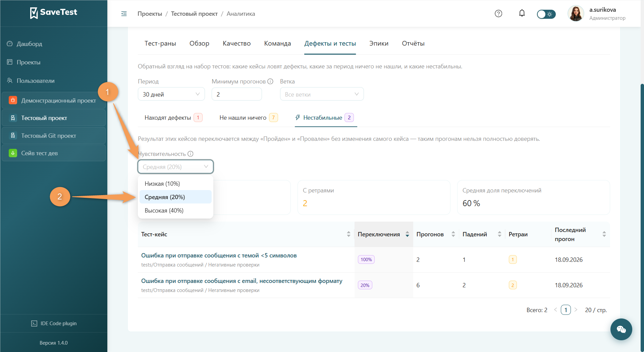
Task: Switch to Команда tab
Action: pyautogui.click(x=277, y=44)
